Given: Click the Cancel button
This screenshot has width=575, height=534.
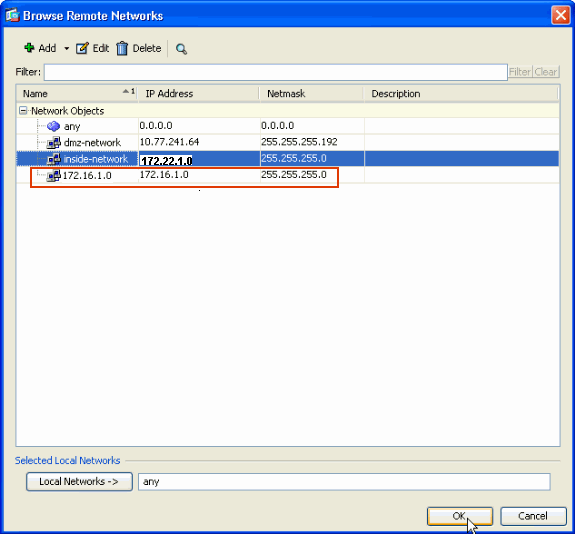Looking at the screenshot, I should coord(533,516).
